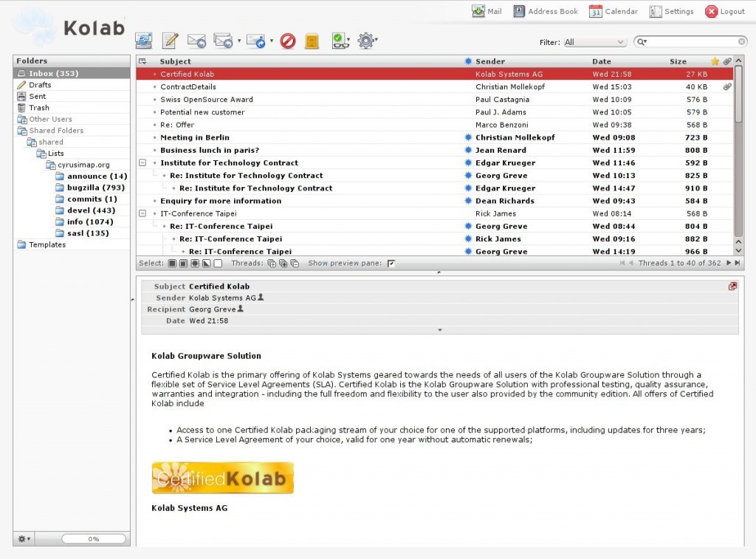Reply to the Certified Kolab message

point(198,41)
